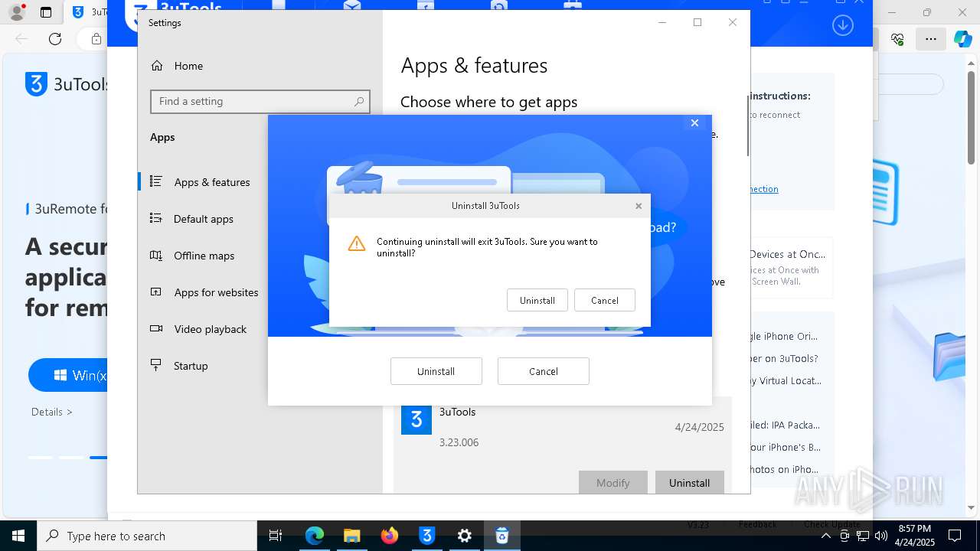980x551 pixels.
Task: Click the site lock icon in address bar
Action: (96, 38)
